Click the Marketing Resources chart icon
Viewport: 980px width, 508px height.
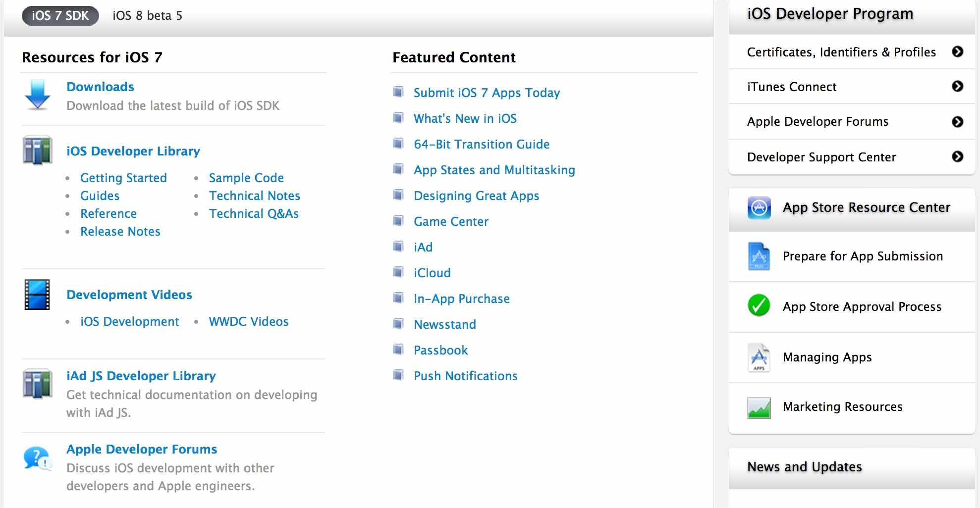[x=759, y=407]
